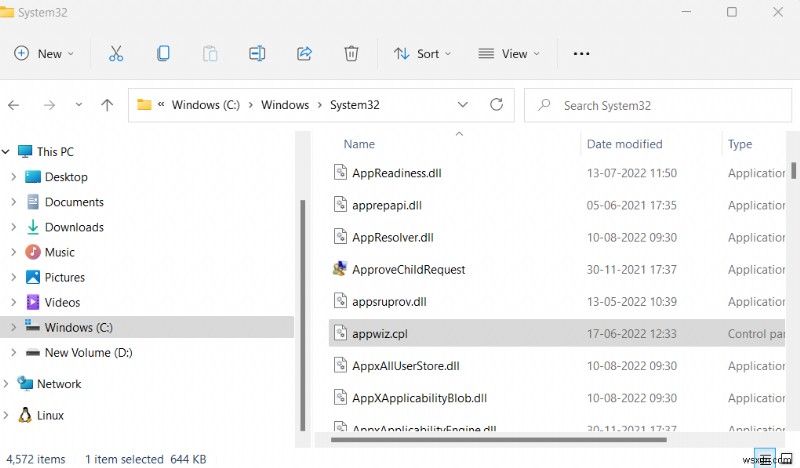Viewport: 800px width, 468px height.
Task: Sort by Date modified column header
Action: pos(624,144)
